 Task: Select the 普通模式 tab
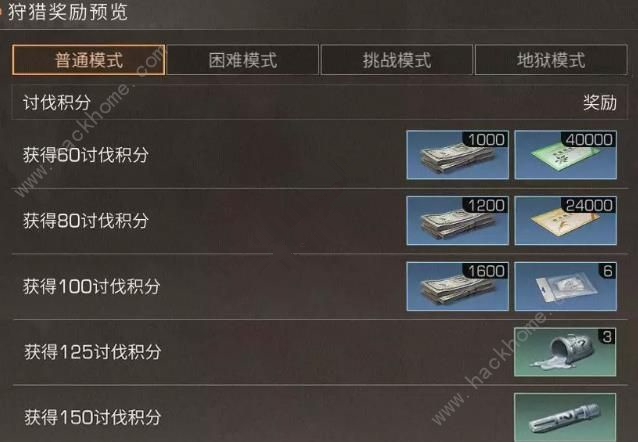click(x=88, y=60)
